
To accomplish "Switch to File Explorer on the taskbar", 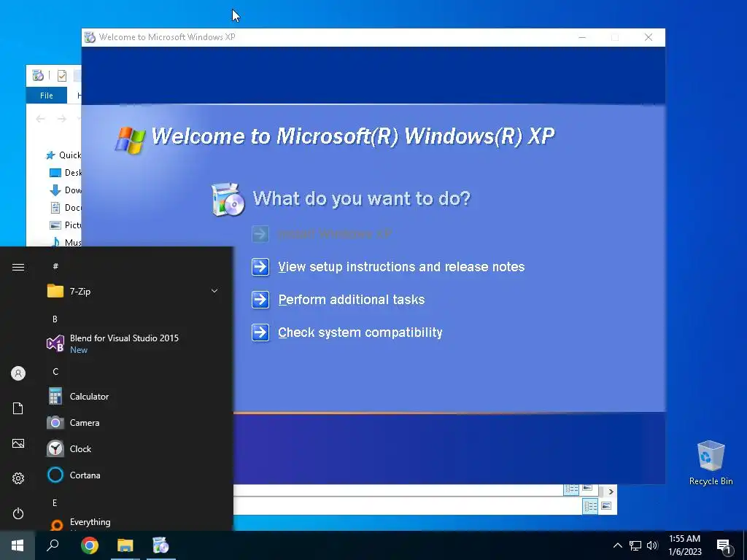I will tap(125, 545).
